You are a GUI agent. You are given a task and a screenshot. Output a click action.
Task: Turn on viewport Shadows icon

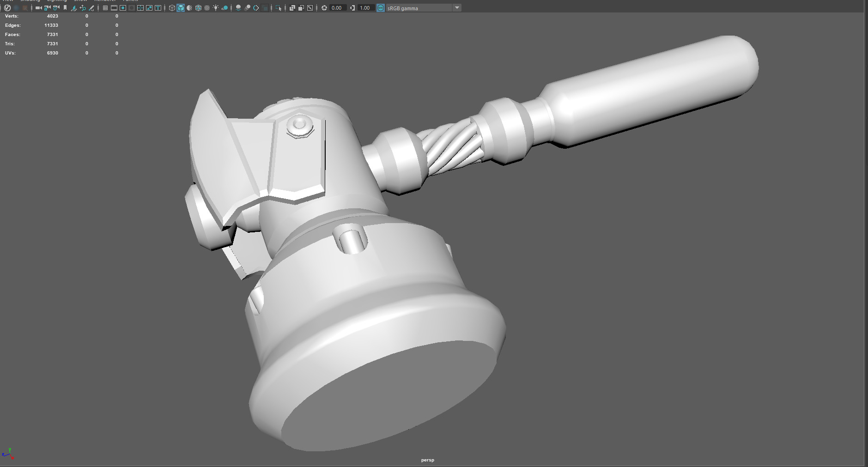[225, 8]
